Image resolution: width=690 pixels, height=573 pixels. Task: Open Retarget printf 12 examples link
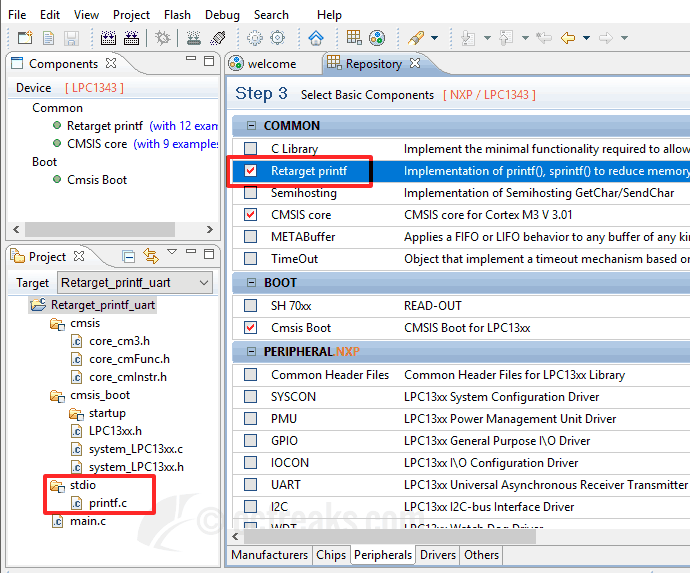pos(184,126)
